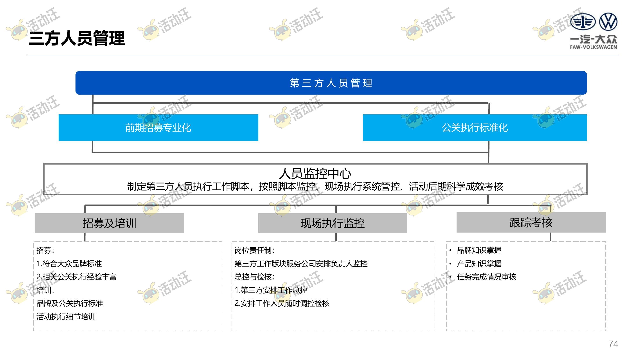644x362 pixels.
Task: Click the round VW emblem icon
Action: click(x=608, y=22)
